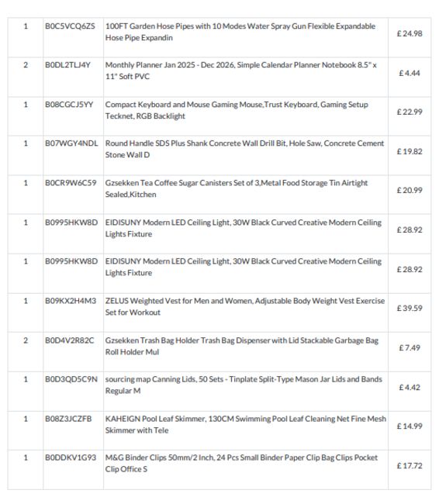Click ASIN B0C5VCQ6ZS in first row
This screenshot has height=504, width=439.
(70, 26)
